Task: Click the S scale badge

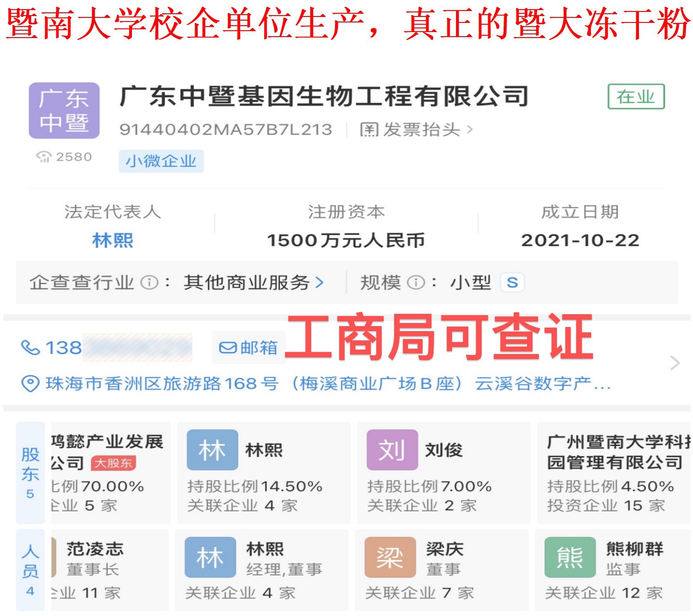Action: tap(512, 283)
